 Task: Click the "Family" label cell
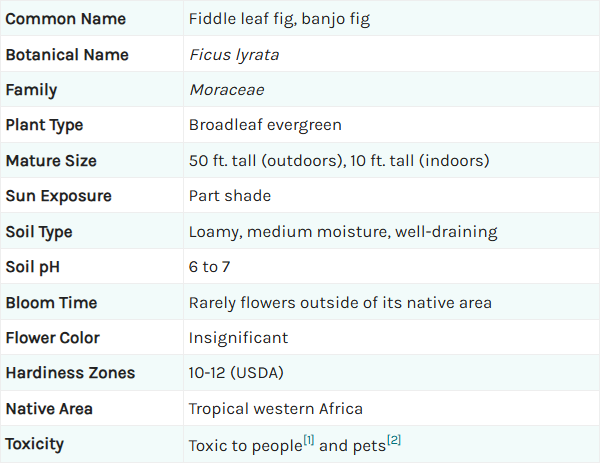click(92, 90)
